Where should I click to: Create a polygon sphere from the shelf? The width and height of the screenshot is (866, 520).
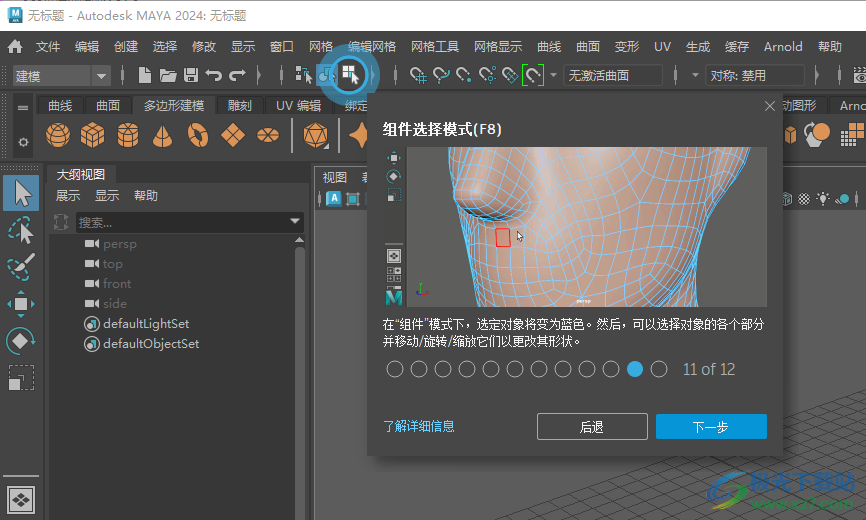pyautogui.click(x=58, y=135)
